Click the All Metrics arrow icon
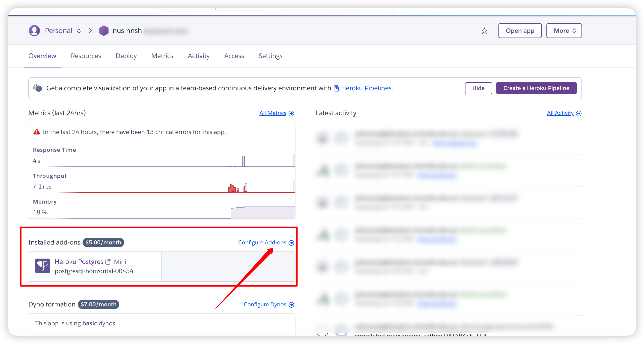Image resolution: width=644 pixels, height=344 pixels. pyautogui.click(x=292, y=113)
